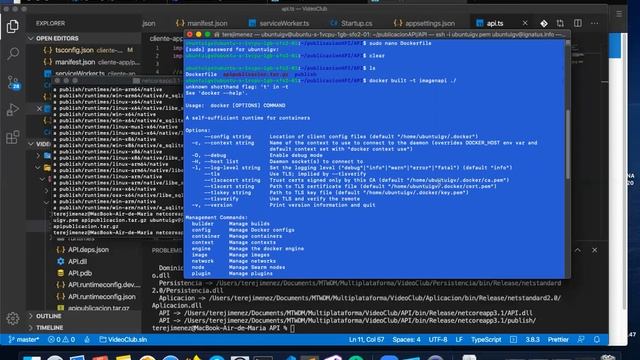640x360 pixels.
Task: Open the Extensions view
Action: (13, 137)
